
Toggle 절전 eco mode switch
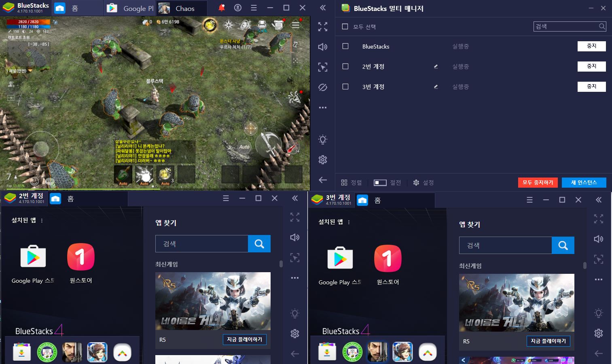pyautogui.click(x=380, y=183)
